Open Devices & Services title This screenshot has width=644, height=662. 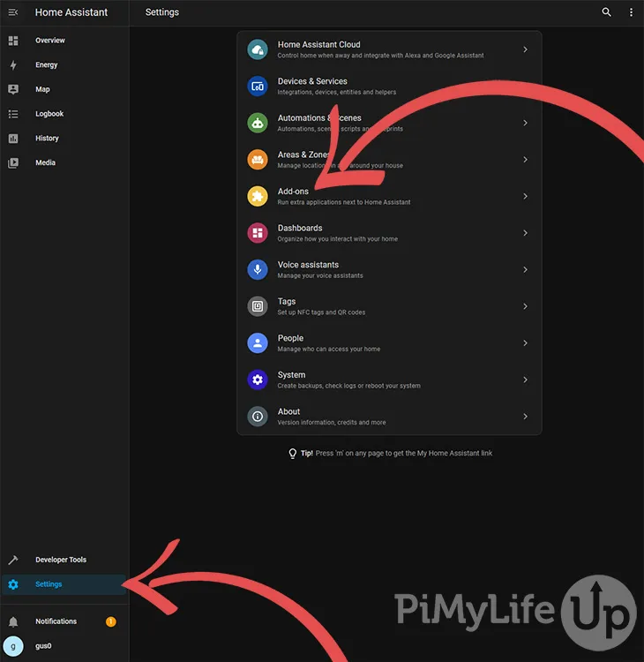coord(312,81)
